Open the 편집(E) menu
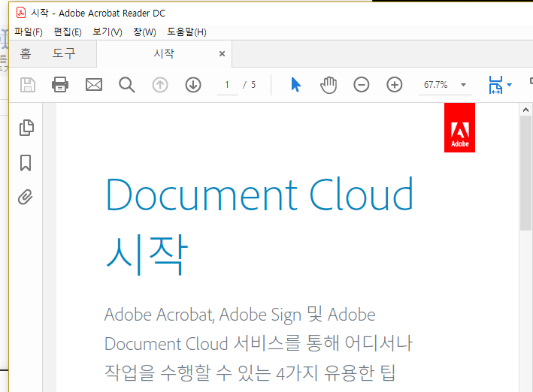Screen dimensions: 533x392 point(68,32)
